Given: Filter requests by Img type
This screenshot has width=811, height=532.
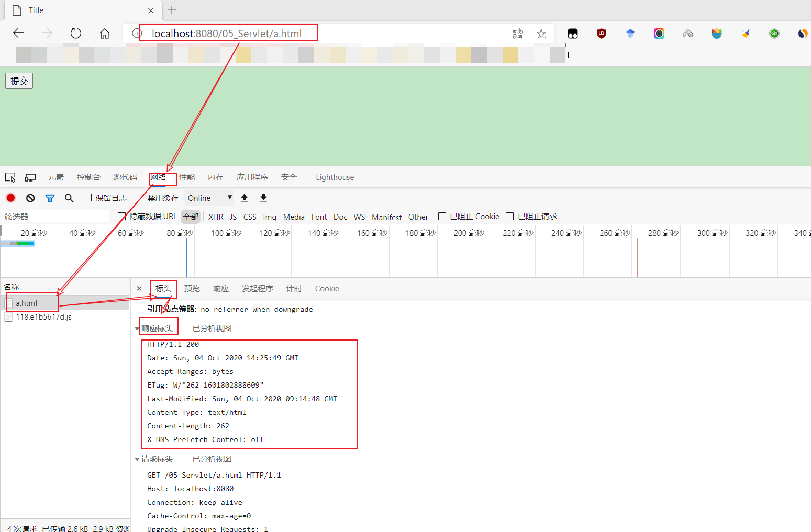Looking at the screenshot, I should point(270,217).
